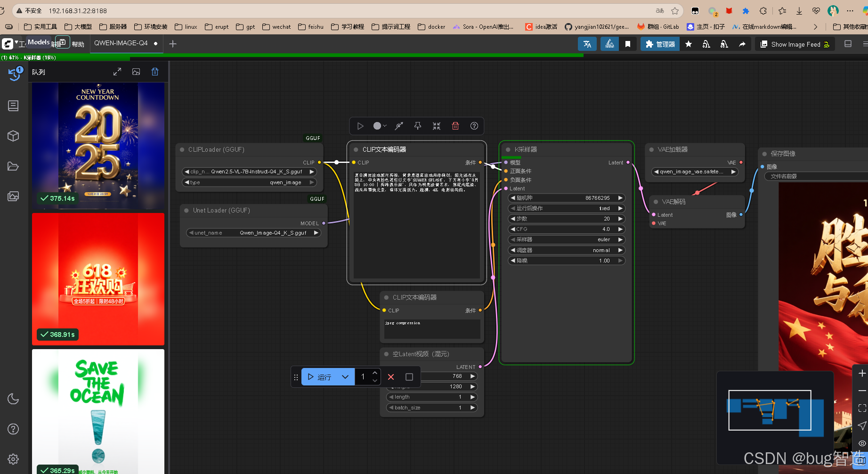This screenshot has height=474, width=868.
Task: Clear the queue with the trash icon
Action: click(155, 72)
